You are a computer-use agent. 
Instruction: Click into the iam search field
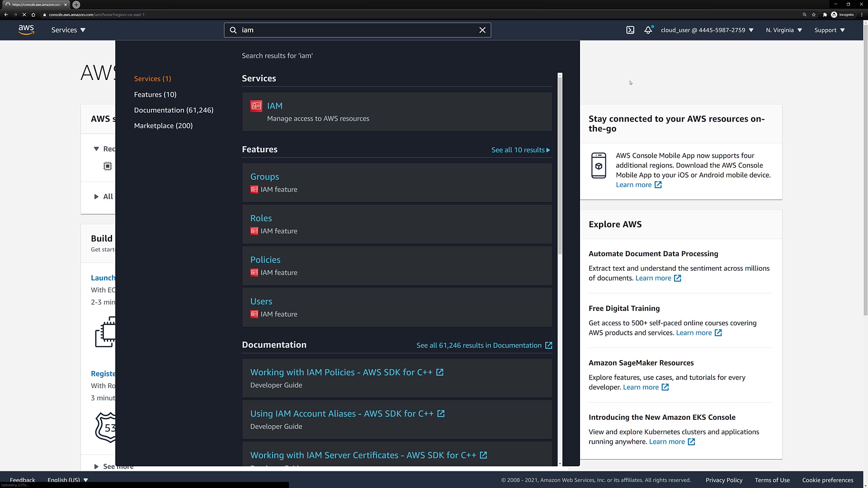pyautogui.click(x=357, y=30)
